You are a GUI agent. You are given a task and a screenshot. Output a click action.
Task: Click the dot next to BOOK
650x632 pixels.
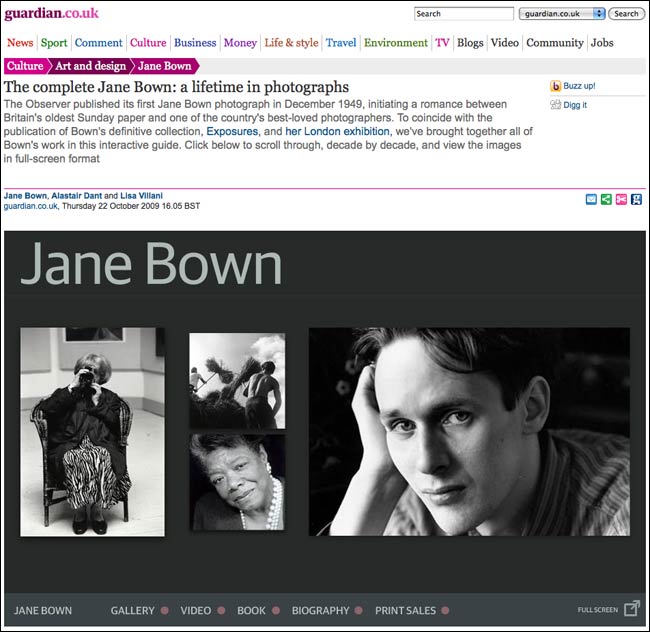tap(276, 610)
